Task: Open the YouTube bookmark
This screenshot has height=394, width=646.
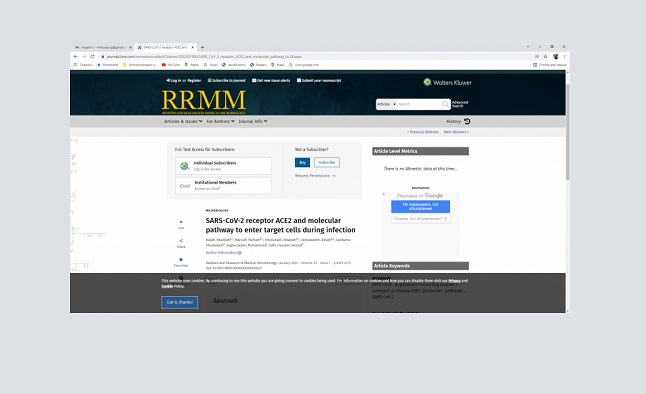Action: [171, 65]
